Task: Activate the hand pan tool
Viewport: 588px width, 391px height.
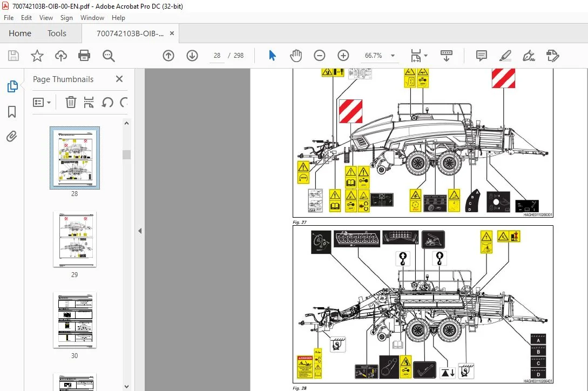Action: (295, 56)
